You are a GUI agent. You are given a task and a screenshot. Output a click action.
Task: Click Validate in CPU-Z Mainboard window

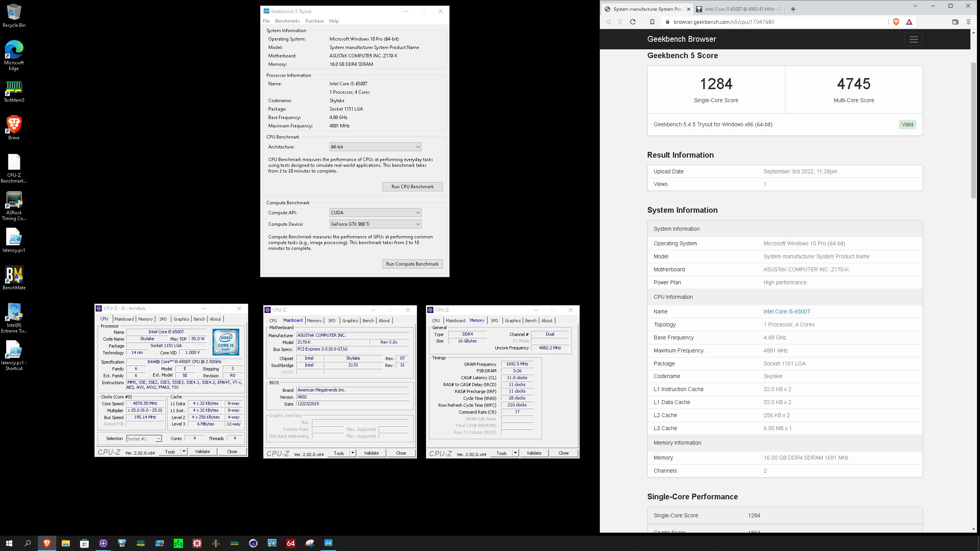click(x=371, y=453)
